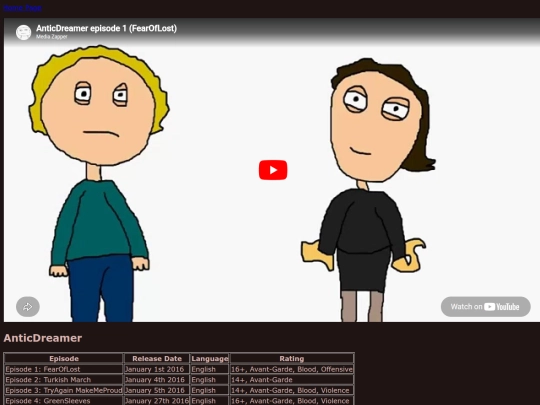Click the Watch on YouTube button
Viewport: 540px width, 405px height.
(x=485, y=307)
